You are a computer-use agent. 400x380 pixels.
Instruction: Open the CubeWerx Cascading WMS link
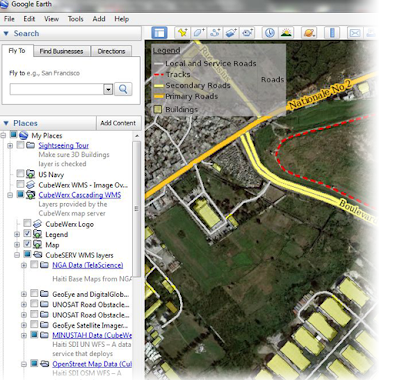point(80,195)
